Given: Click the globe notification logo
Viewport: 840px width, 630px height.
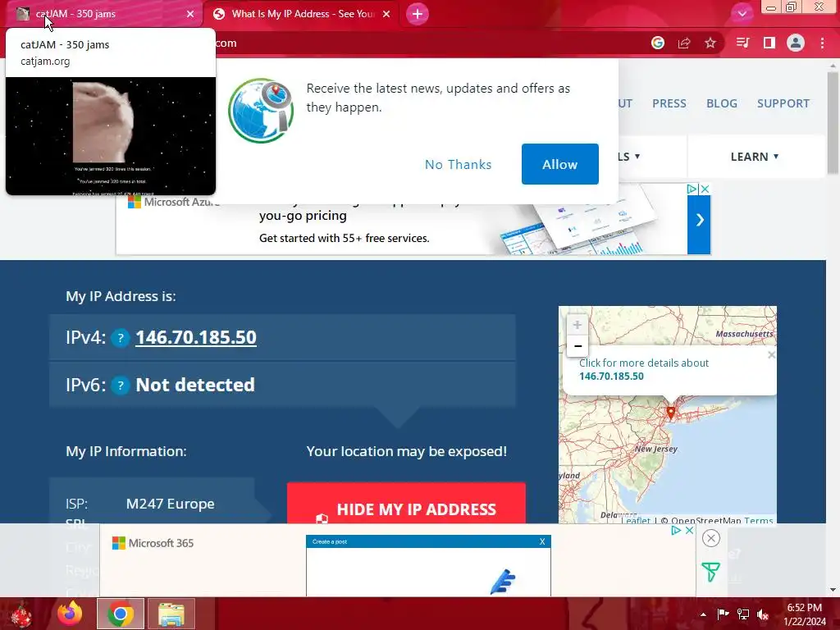Looking at the screenshot, I should (x=261, y=111).
